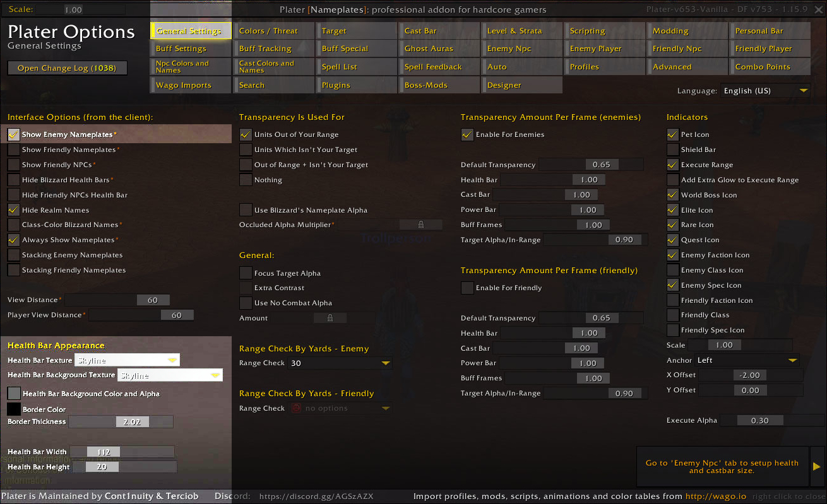Click the Border Thickness slider

121,421
